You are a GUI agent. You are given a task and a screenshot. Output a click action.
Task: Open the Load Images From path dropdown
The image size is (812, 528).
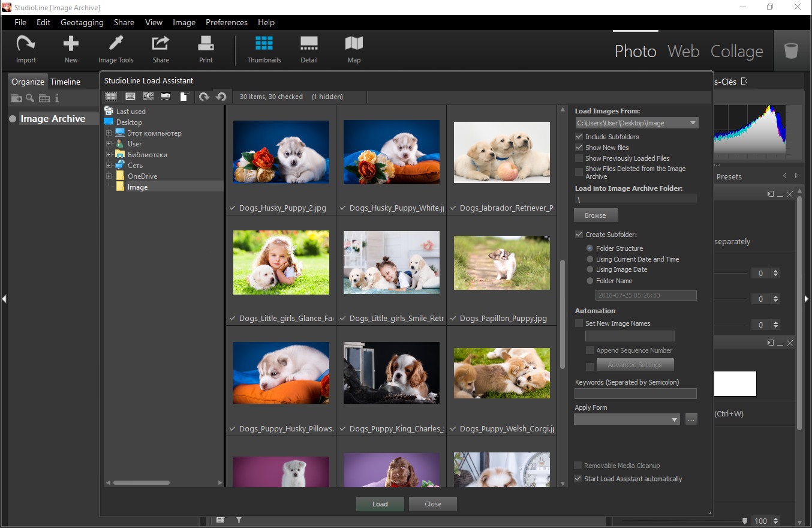(693, 123)
